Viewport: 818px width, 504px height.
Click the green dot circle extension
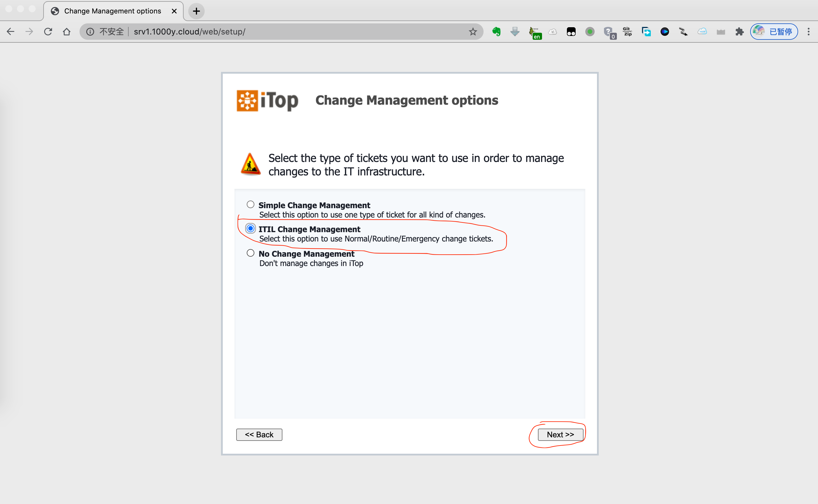coord(590,32)
